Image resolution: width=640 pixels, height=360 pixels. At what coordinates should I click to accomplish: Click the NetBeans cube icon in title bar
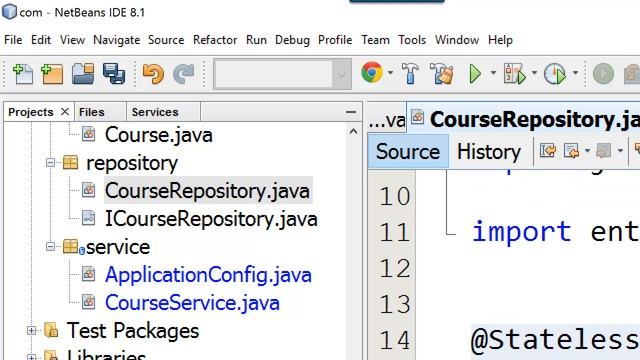point(9,12)
